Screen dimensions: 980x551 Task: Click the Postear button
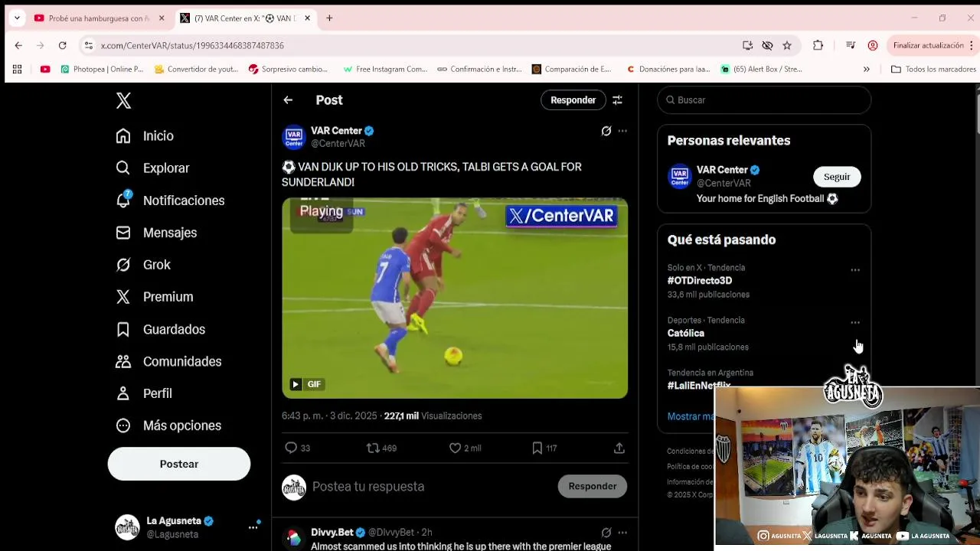[179, 464]
